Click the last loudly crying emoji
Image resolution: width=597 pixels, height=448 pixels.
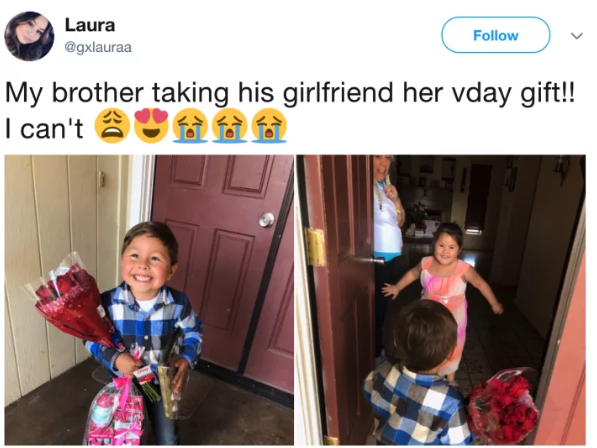pos(269,126)
